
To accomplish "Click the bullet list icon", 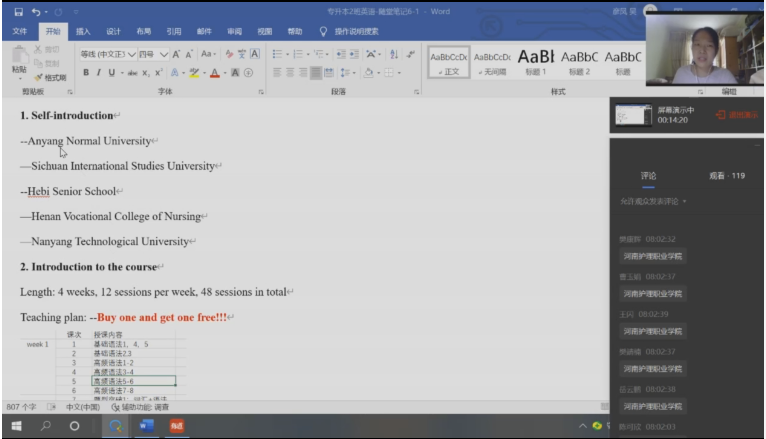I will (x=279, y=54).
